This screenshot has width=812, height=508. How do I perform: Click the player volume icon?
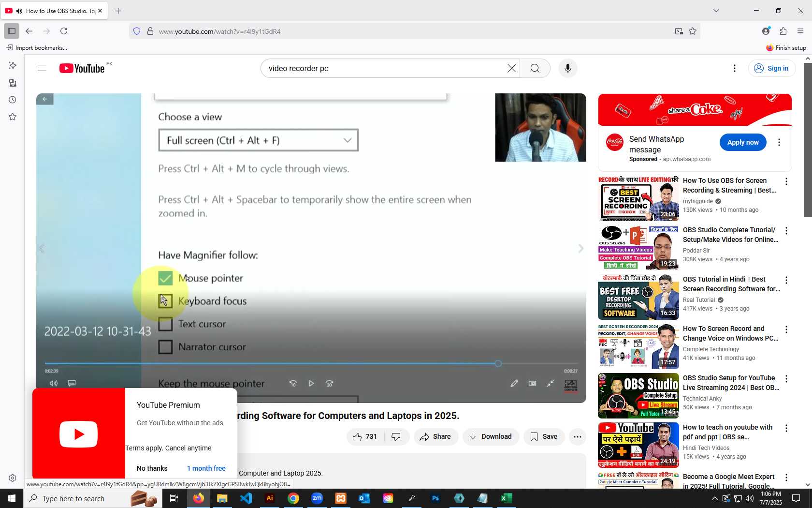pos(54,383)
